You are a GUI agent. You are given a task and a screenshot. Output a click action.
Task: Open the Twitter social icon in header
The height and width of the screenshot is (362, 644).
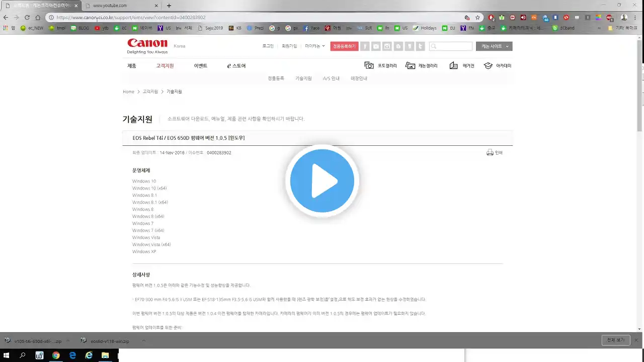pos(421,46)
